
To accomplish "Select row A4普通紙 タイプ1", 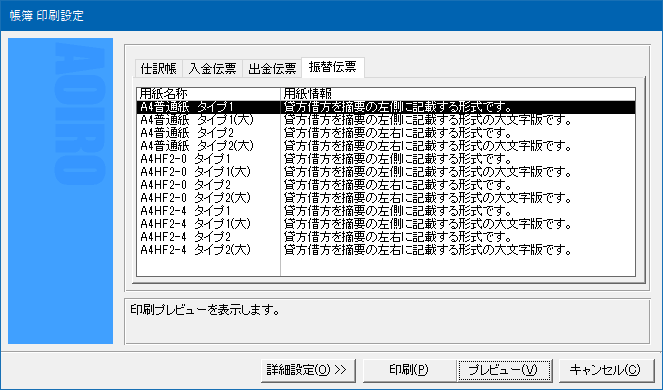I will 386,107.
